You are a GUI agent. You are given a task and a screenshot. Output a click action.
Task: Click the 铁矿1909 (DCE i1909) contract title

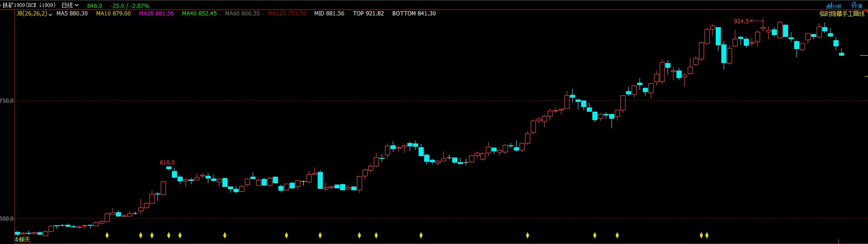[x=29, y=6]
